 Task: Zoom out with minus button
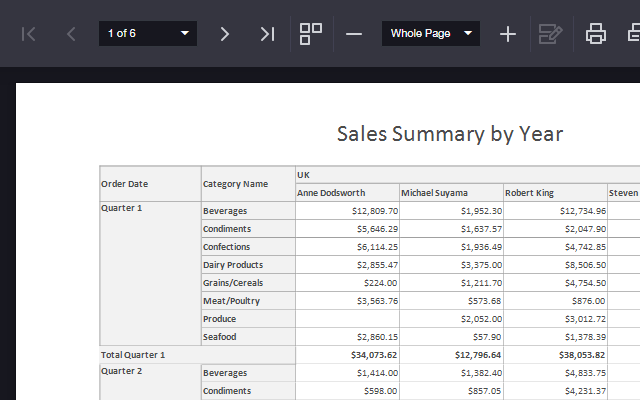[x=354, y=34]
